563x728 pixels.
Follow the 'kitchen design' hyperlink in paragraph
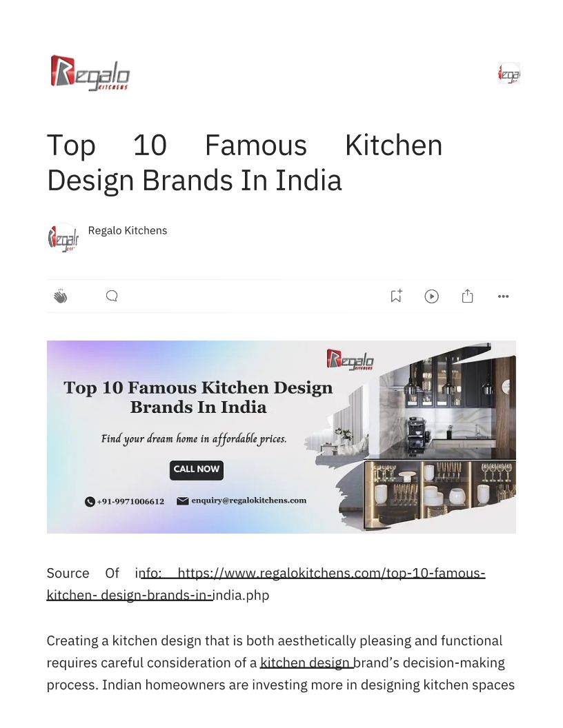click(306, 663)
